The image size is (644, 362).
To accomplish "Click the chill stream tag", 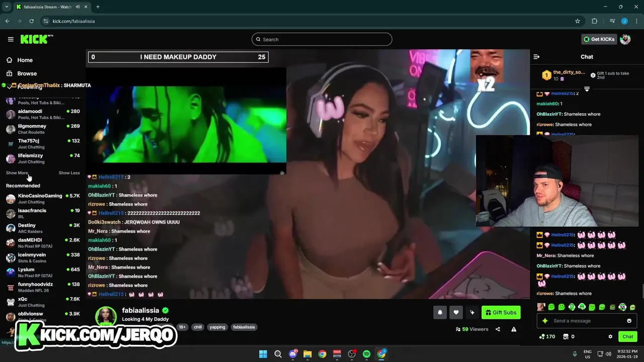I will tap(198, 327).
